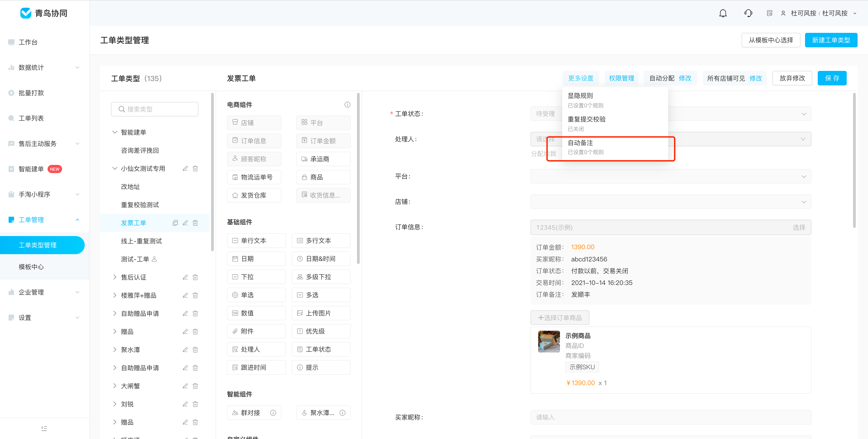Image resolution: width=868 pixels, height=439 pixels.
Task: Open the 平台 dropdown field
Action: click(x=670, y=176)
